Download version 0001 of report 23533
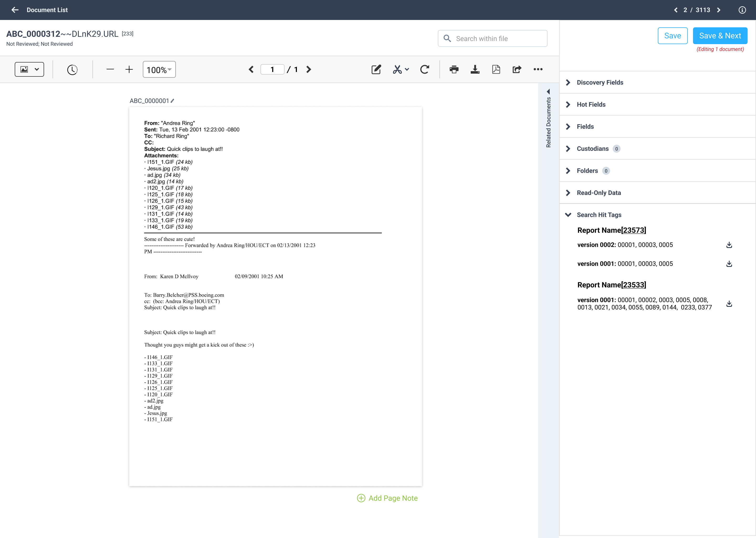Screen dimensions: 756x538 (729, 304)
